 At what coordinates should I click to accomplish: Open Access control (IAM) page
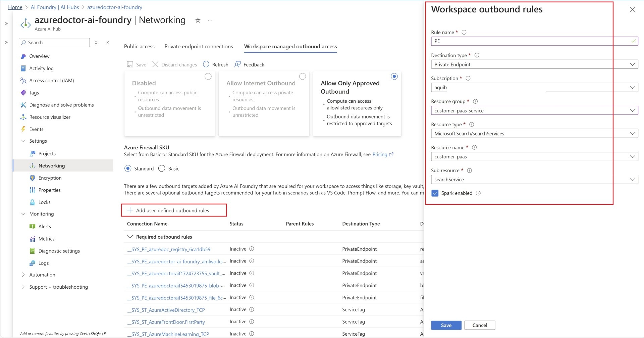tap(51, 81)
